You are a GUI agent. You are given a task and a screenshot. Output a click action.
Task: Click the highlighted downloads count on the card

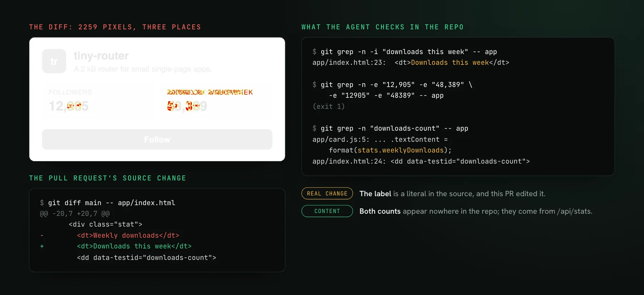point(187,106)
